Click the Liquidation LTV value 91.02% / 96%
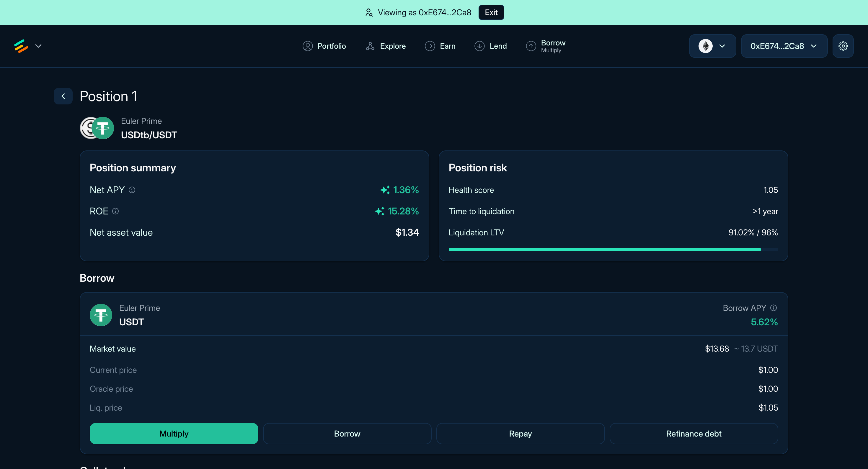 pos(753,232)
